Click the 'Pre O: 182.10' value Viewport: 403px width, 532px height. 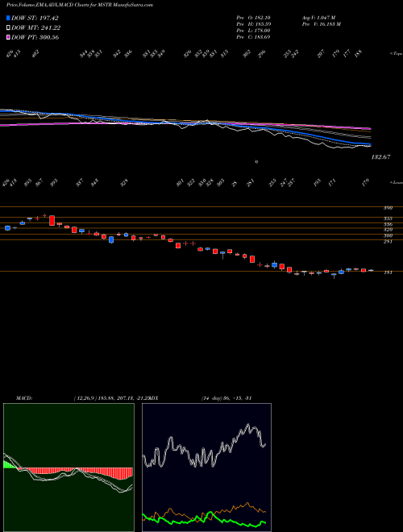[x=253, y=18]
